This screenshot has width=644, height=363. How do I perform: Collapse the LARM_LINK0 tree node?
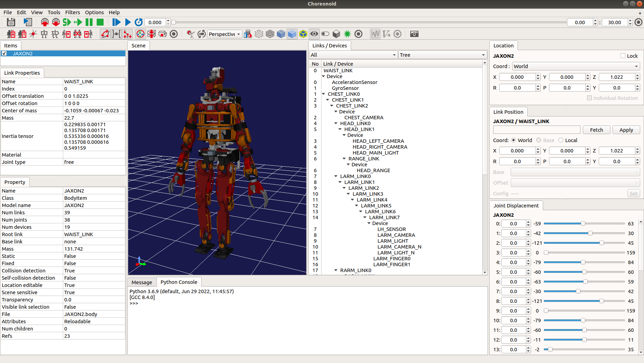click(336, 176)
